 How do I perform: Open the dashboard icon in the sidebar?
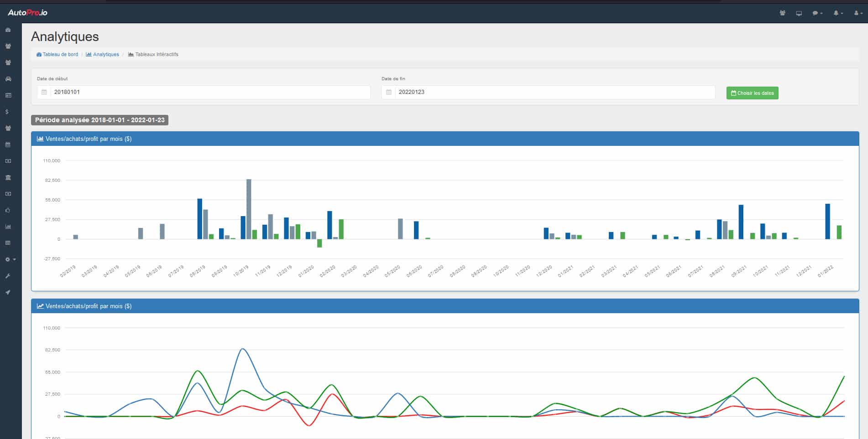tap(8, 30)
